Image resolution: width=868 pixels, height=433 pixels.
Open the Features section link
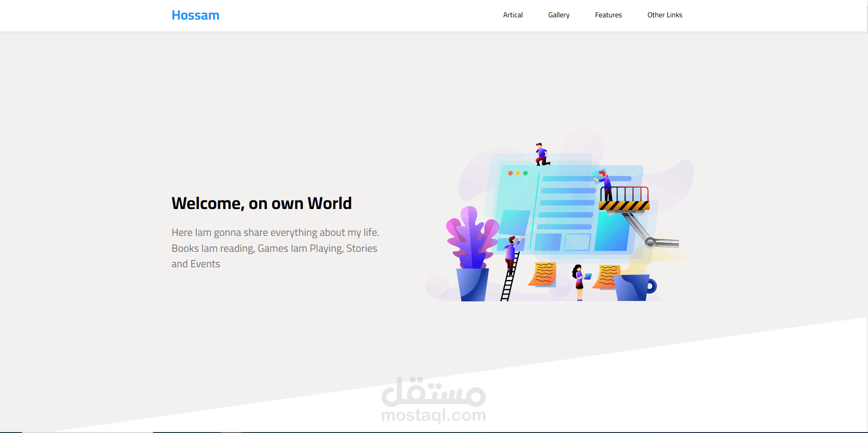click(x=608, y=15)
